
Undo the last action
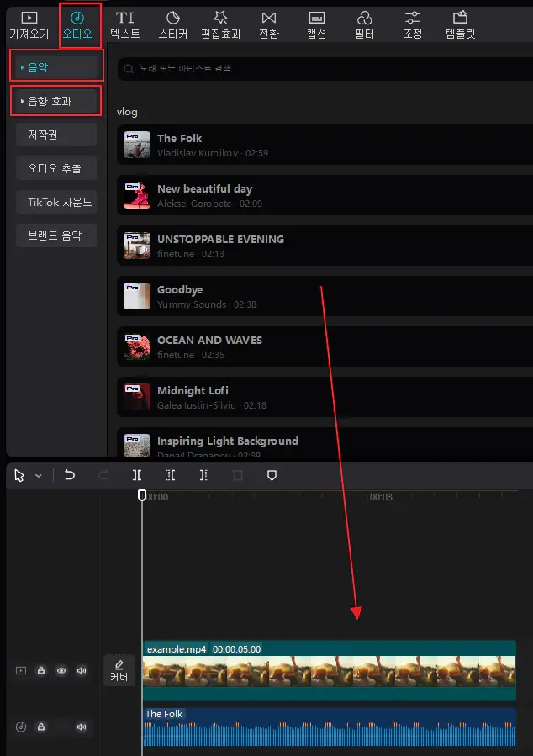[70, 475]
